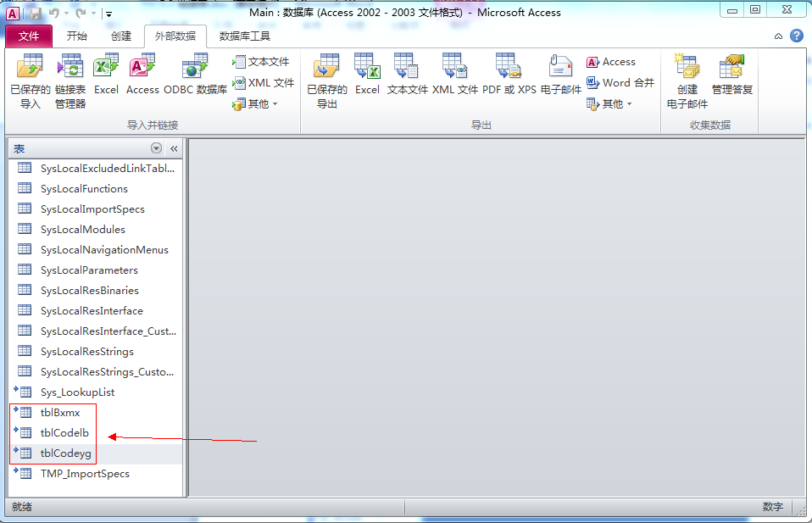Click the Redo icon in quick access toolbar
The height and width of the screenshot is (523, 812).
tap(81, 14)
